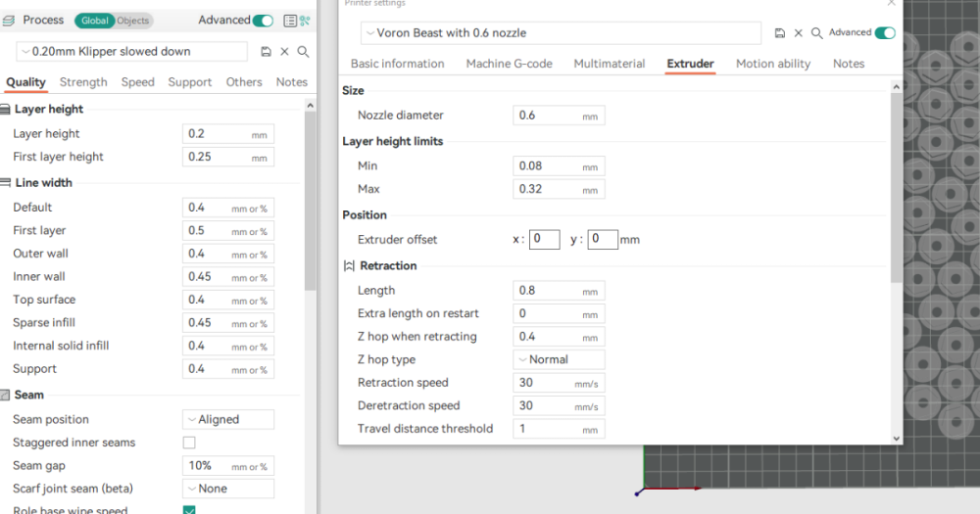Open the Others tab
The width and height of the screenshot is (980, 514).
[244, 82]
